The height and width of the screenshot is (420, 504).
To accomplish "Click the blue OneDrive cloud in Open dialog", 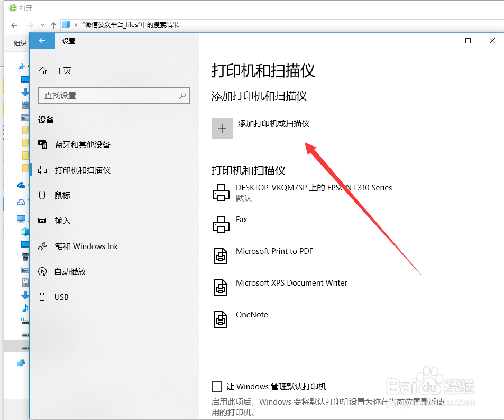I will pos(21,185).
